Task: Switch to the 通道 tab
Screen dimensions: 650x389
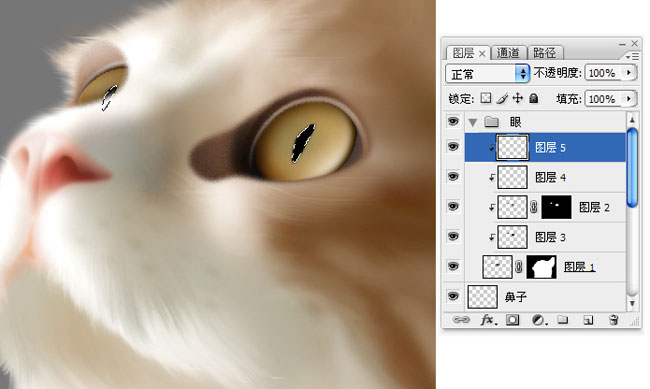Action: (508, 53)
